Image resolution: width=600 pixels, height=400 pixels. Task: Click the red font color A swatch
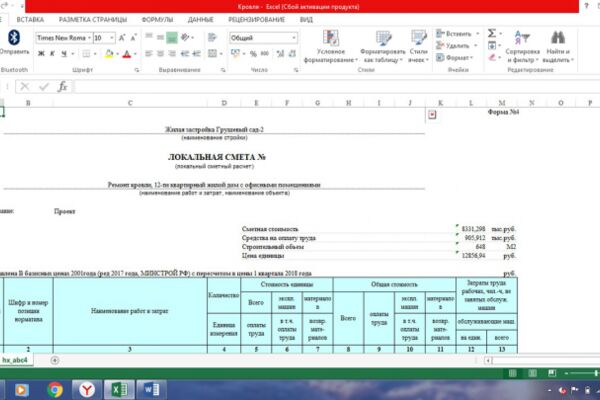(127, 54)
